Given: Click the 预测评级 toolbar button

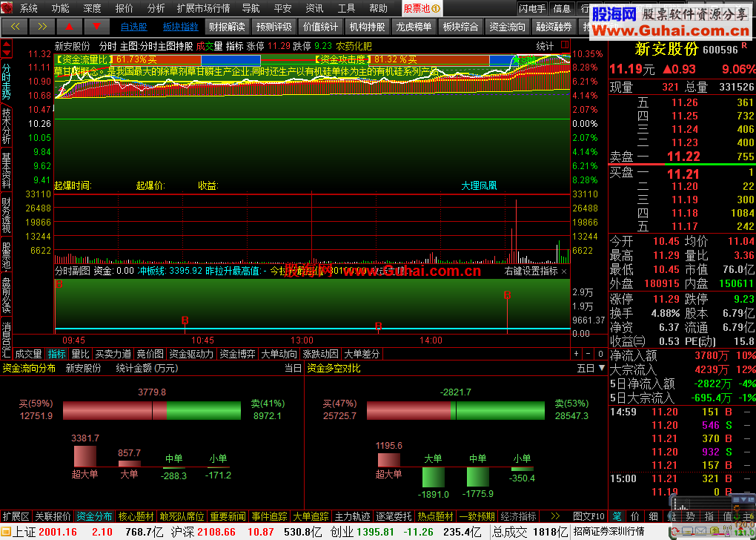Looking at the screenshot, I should pos(273,27).
